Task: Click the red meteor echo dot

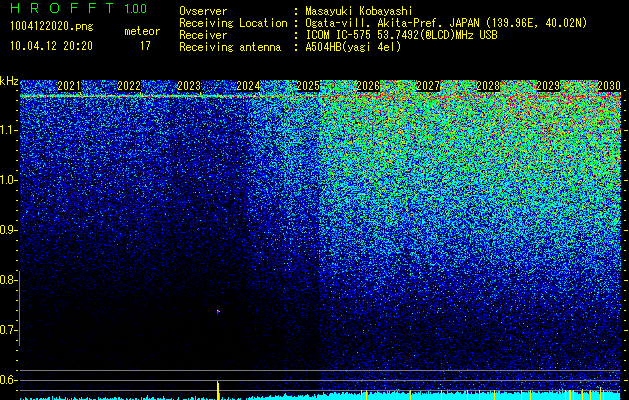Action: (218, 311)
